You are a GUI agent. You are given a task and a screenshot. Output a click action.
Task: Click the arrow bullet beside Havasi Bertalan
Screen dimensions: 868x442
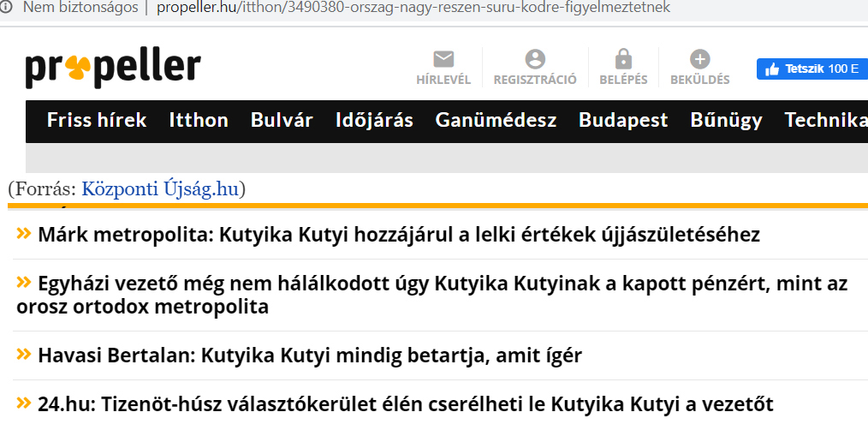click(x=24, y=354)
